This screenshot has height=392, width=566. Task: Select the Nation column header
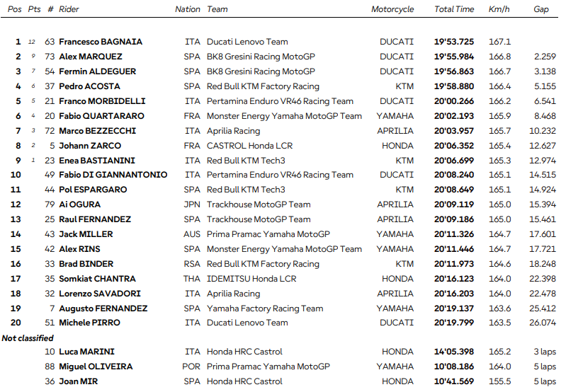(x=188, y=9)
